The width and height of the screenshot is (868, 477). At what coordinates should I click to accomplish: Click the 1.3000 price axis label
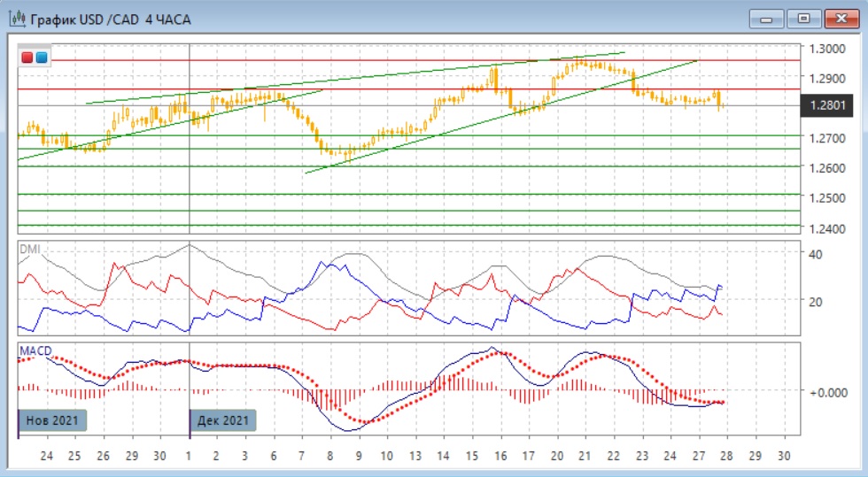click(825, 48)
